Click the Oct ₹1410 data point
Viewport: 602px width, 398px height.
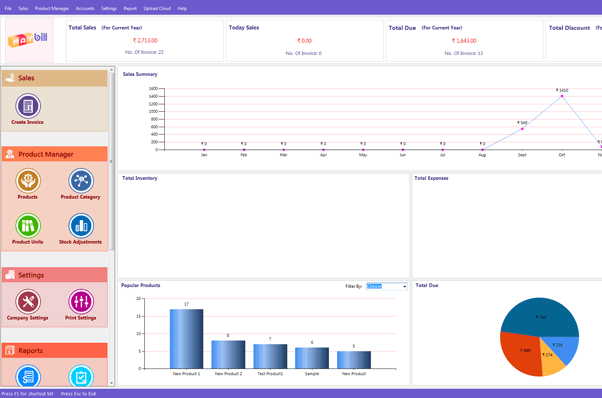(562, 96)
